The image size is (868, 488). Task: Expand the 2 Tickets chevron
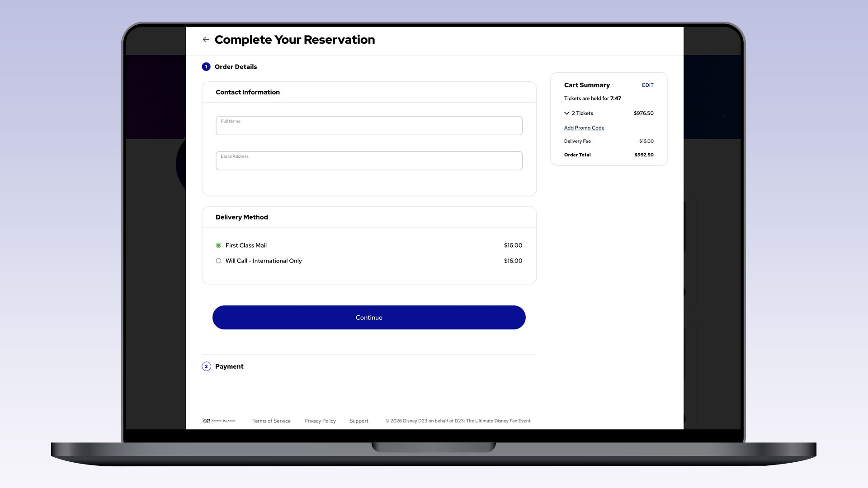coord(566,113)
